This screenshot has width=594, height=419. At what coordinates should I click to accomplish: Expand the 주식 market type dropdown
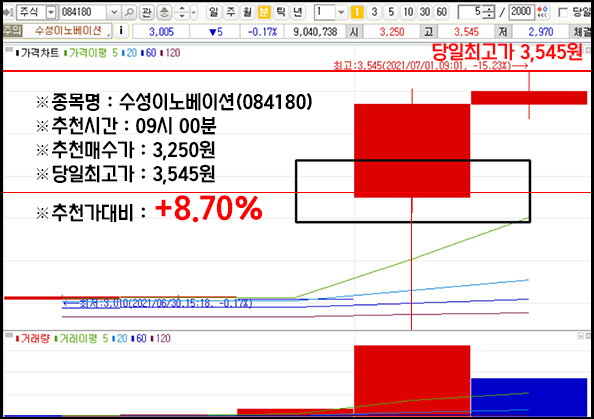[51, 13]
